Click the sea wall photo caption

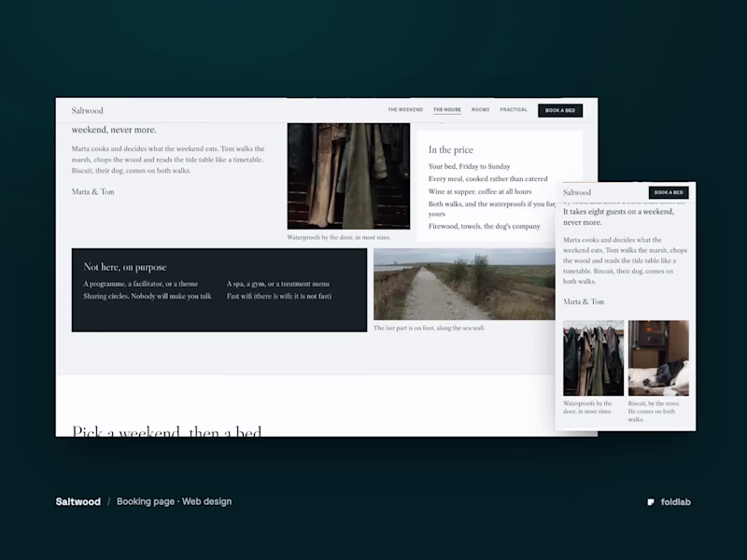coord(430,329)
